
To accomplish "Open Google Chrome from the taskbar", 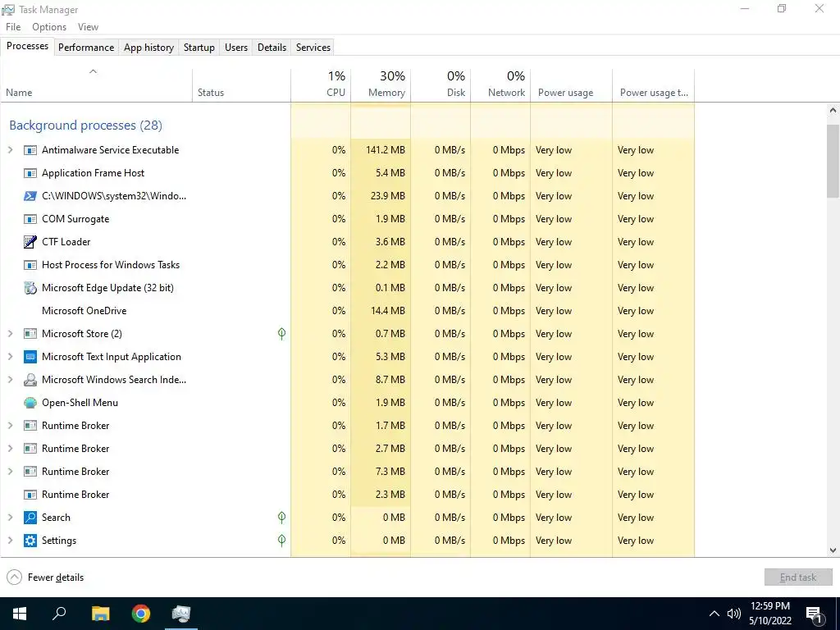I will pyautogui.click(x=141, y=614).
